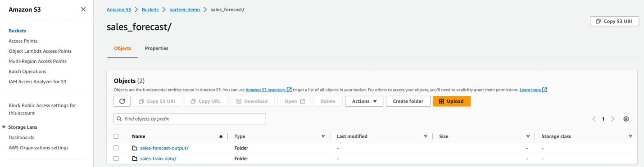The width and height of the screenshot is (644, 167).
Task: Open the sales-forecast-output/ folder link
Action: pyautogui.click(x=164, y=148)
